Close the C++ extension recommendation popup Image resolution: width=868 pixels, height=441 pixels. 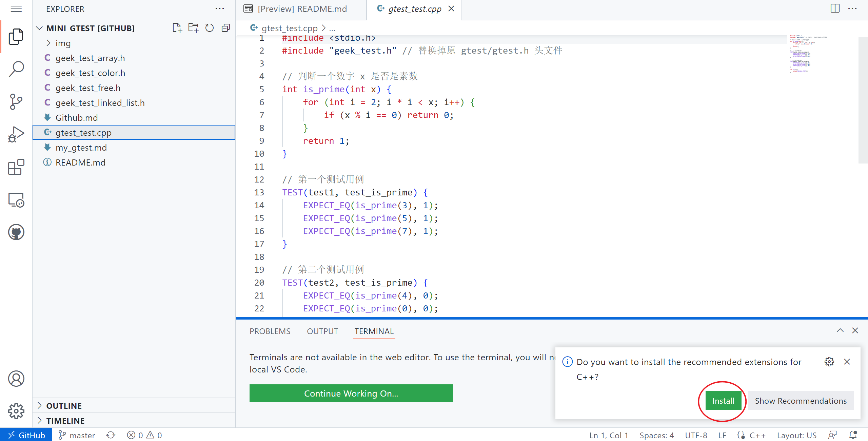pos(847,362)
